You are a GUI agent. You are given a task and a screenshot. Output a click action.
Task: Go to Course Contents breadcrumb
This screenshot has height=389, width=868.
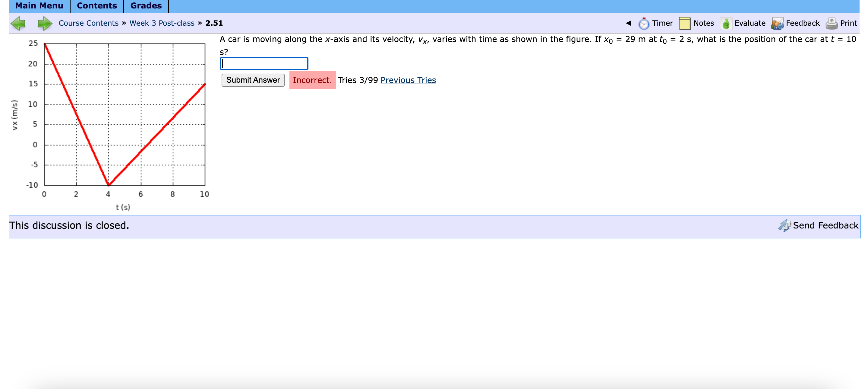(x=88, y=23)
